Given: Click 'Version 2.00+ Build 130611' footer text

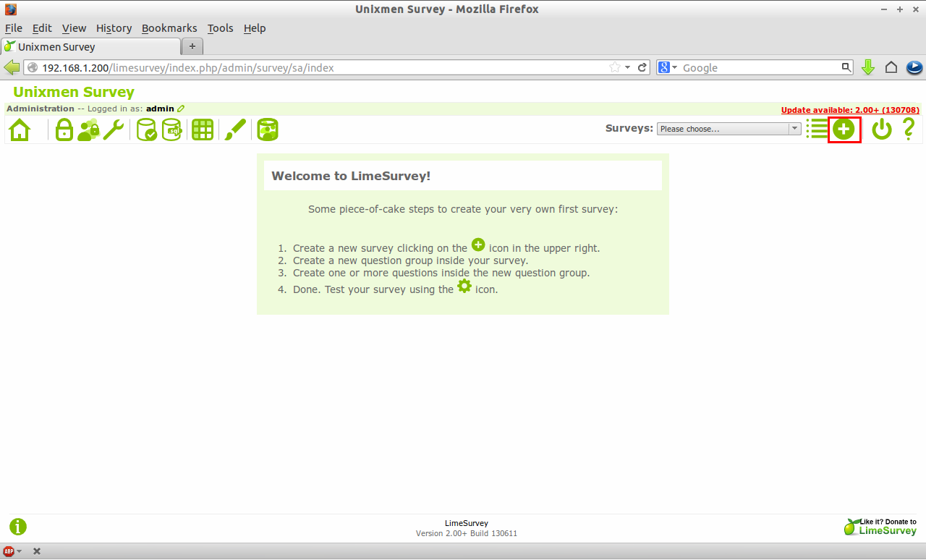Looking at the screenshot, I should coord(467,533).
